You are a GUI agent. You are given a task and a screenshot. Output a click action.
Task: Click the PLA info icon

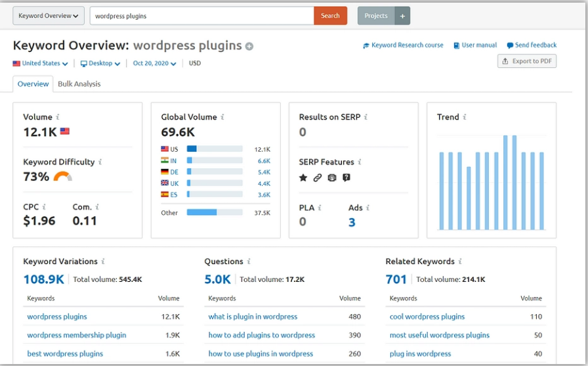point(320,207)
